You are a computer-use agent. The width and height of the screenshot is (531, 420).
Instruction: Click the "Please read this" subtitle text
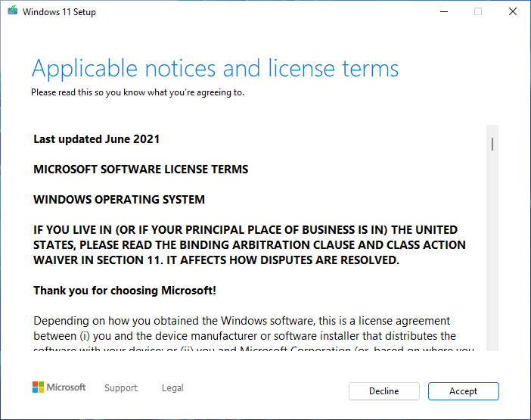click(x=138, y=92)
